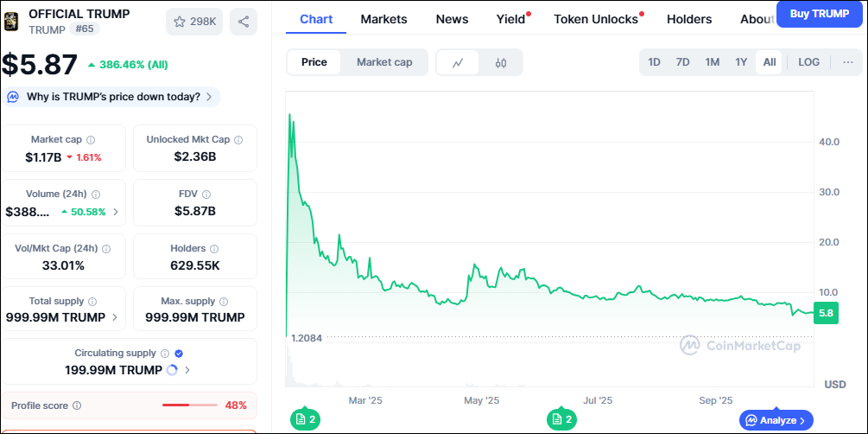Click the chart volume bars area

click(x=549, y=366)
